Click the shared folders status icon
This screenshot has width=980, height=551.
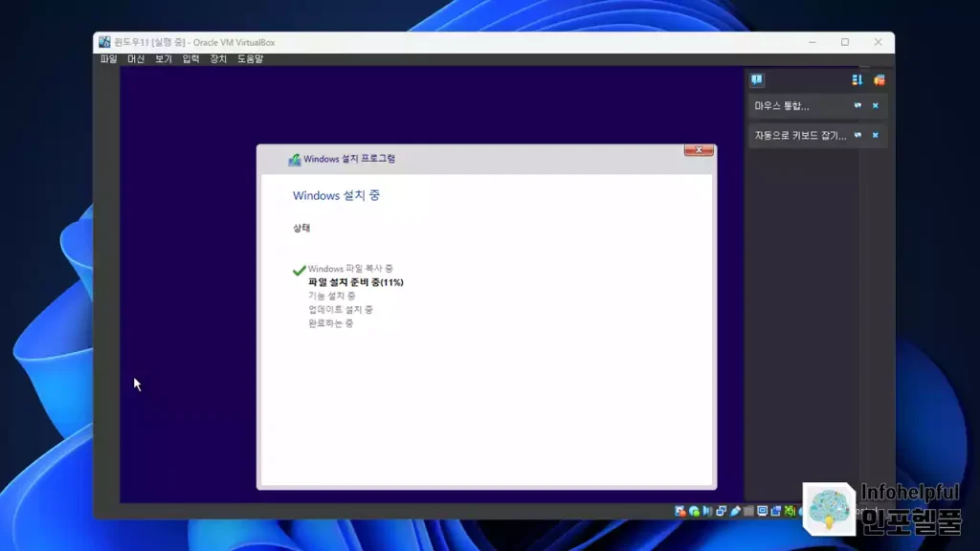[x=748, y=511]
